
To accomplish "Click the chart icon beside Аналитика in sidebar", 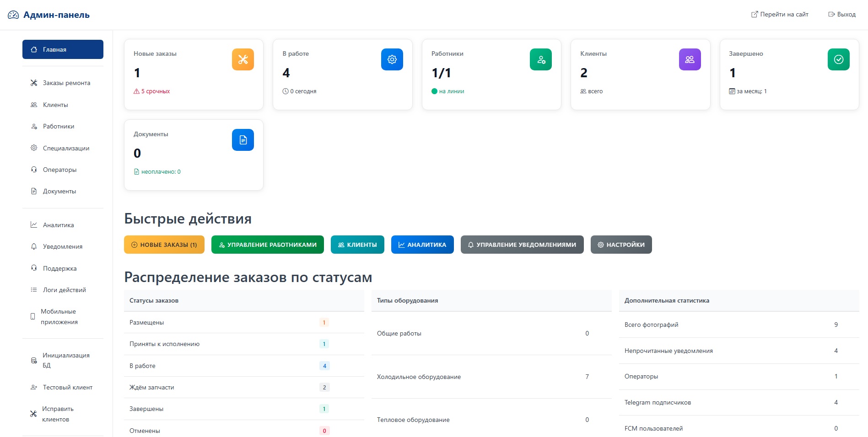I will [34, 224].
